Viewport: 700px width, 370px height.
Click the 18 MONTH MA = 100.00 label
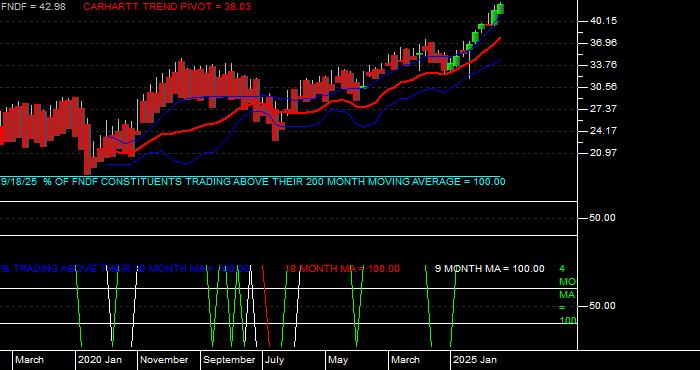(342, 269)
